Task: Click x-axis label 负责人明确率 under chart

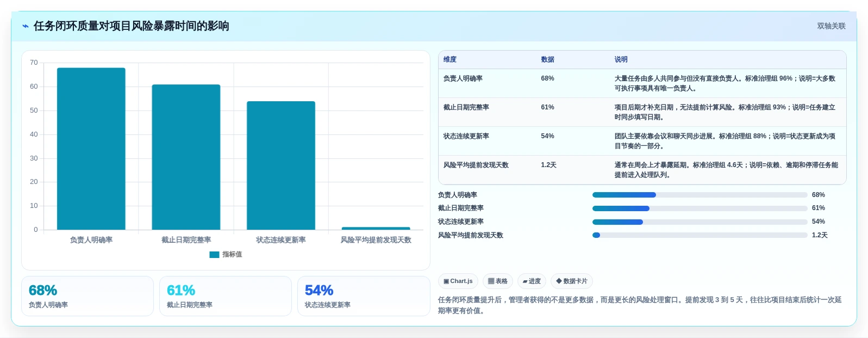Action: 91,240
